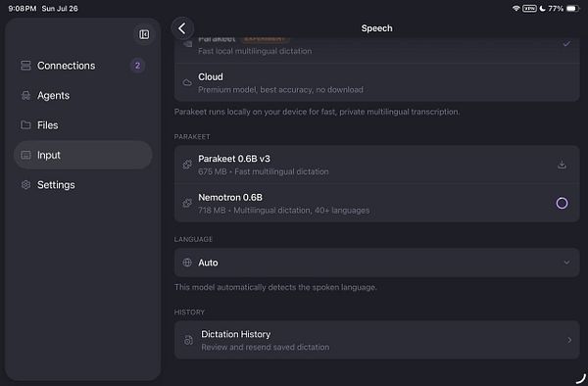Click the battery icon
Screen dimensions: 588x386
573,8
